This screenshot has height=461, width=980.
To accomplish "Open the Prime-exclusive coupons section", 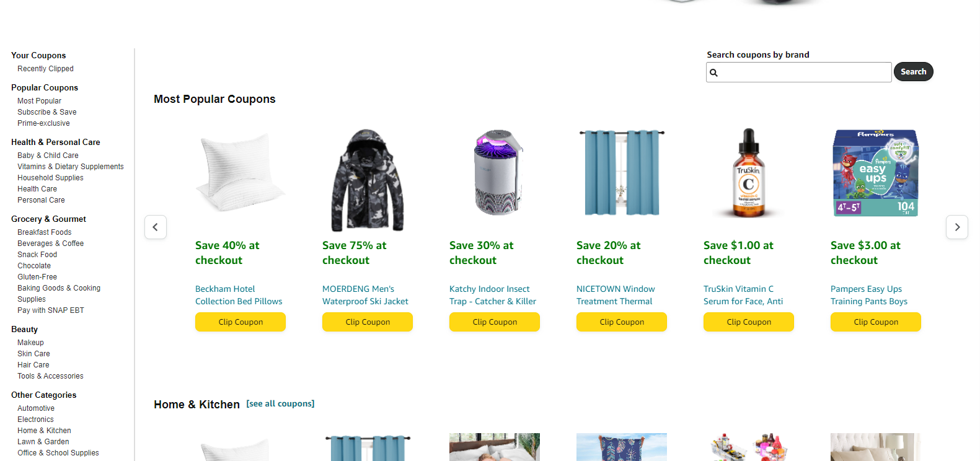I will tap(43, 123).
